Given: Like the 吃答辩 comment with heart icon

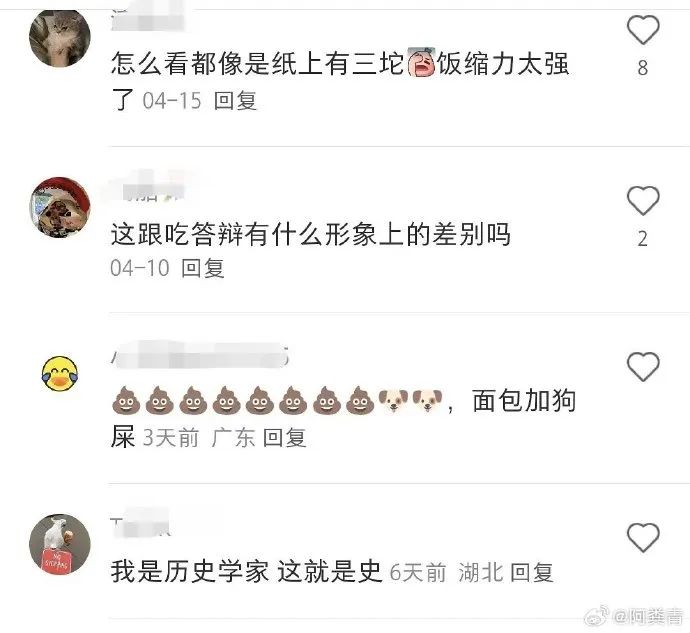Looking at the screenshot, I should 643,200.
